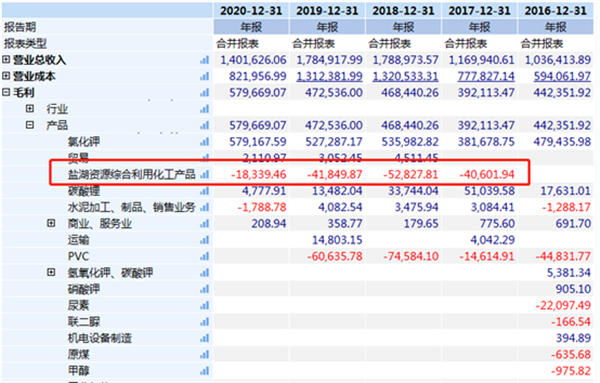Expand the 营业总收入 row

6,59
